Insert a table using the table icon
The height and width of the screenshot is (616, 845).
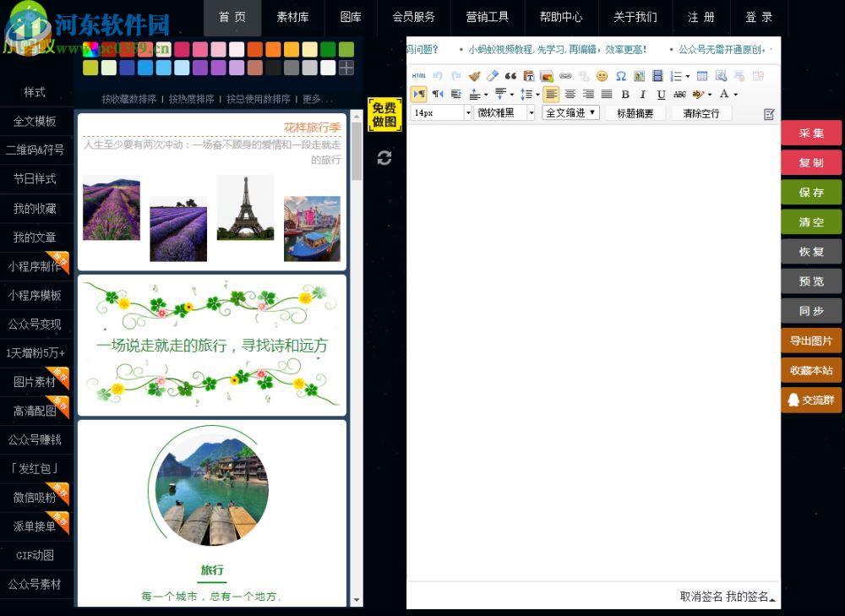point(701,75)
